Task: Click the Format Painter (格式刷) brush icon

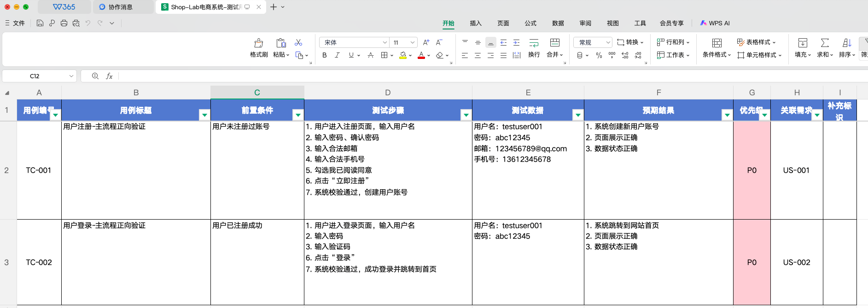Action: 259,43
